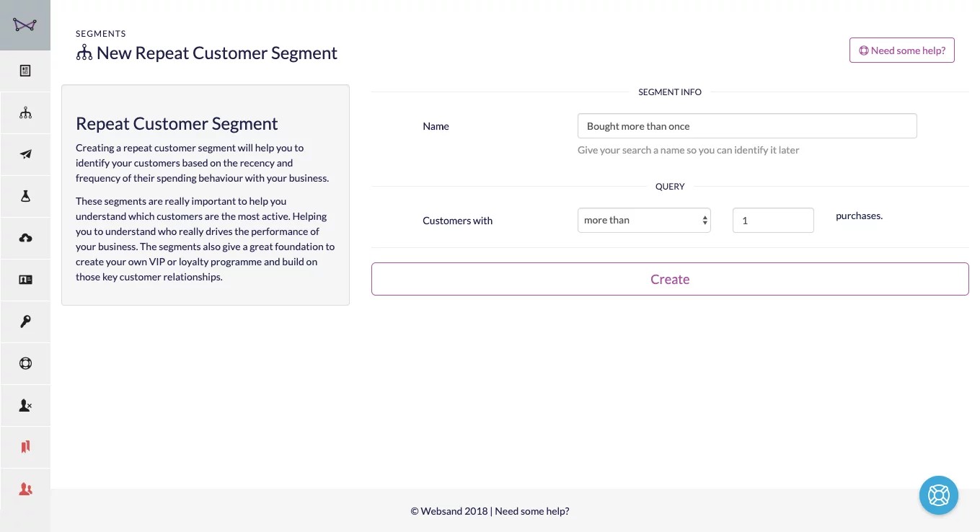Viewport: 980px width, 532px height.
Task: Click the 'SEGMENT INFO' section heading
Action: click(x=670, y=92)
